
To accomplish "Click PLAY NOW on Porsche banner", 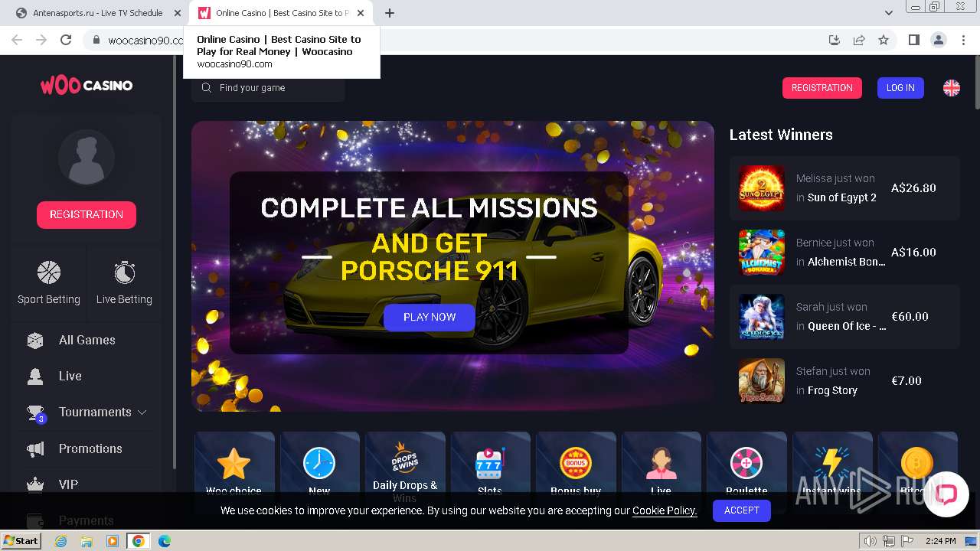I will 430,318.
